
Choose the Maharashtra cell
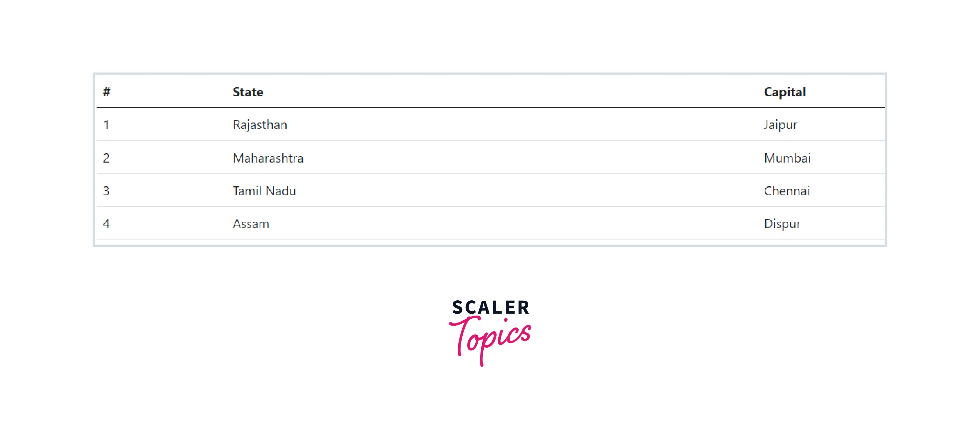coord(268,158)
